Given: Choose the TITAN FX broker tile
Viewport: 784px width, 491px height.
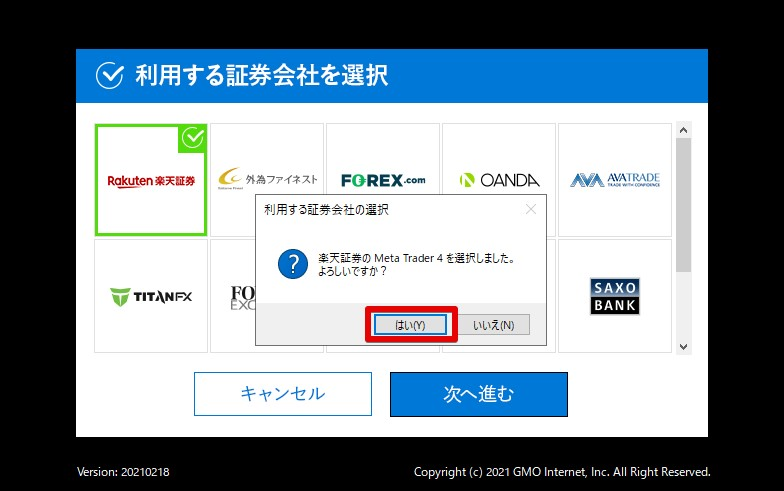Looking at the screenshot, I should 150,296.
